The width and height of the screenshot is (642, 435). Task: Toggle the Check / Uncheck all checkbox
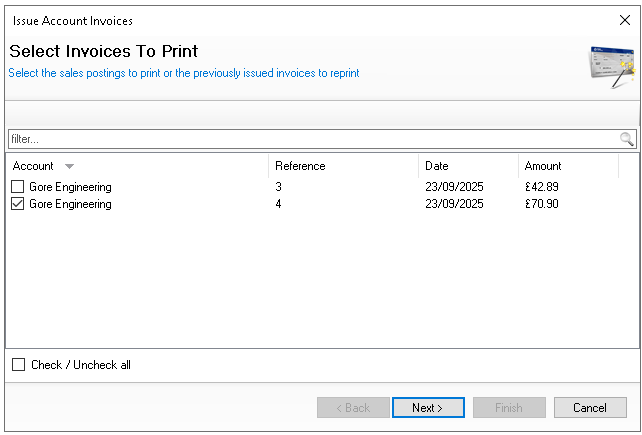tap(18, 365)
